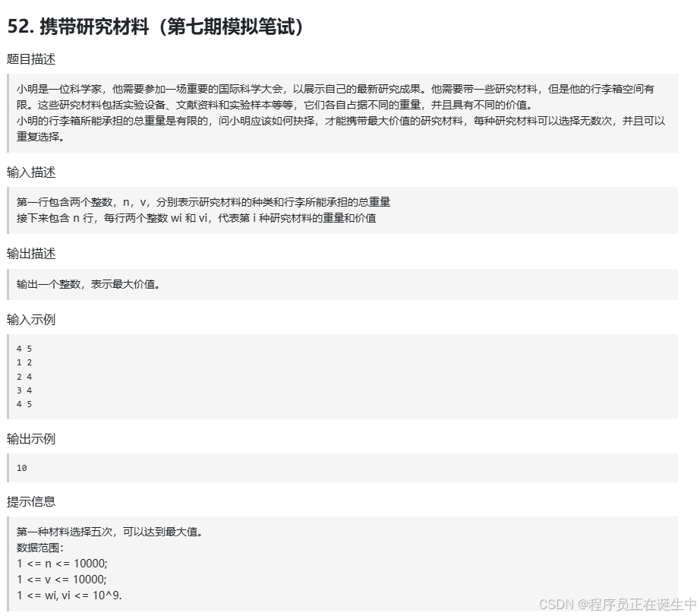Image resolution: width=700 pixels, height=616 pixels.
Task: Click the "提示信息" section heading
Action: tap(31, 501)
